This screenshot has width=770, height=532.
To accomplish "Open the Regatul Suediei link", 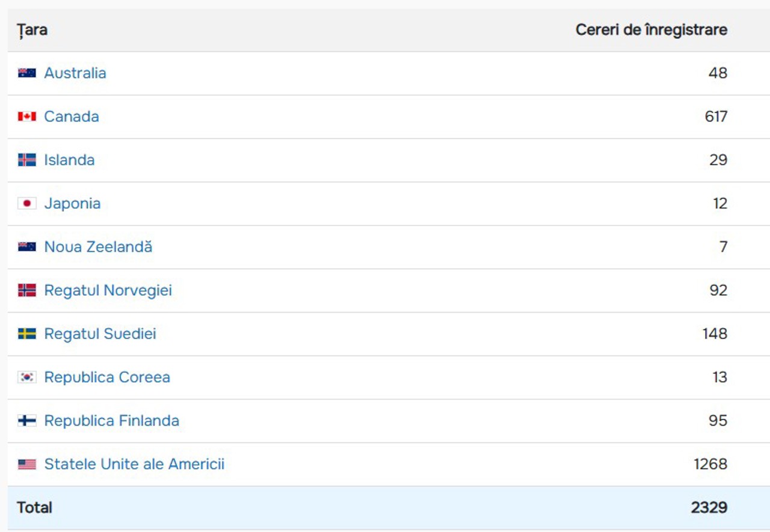I will coord(100,334).
